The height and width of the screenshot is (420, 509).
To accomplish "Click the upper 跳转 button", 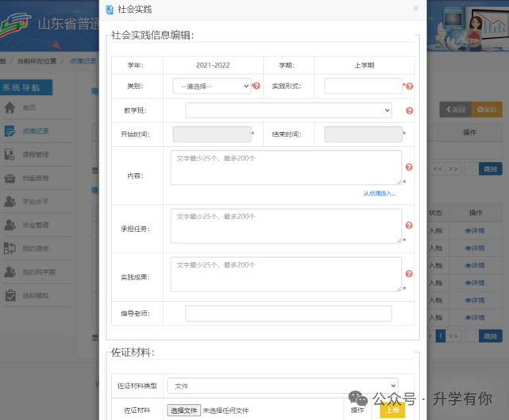I will coord(490,169).
